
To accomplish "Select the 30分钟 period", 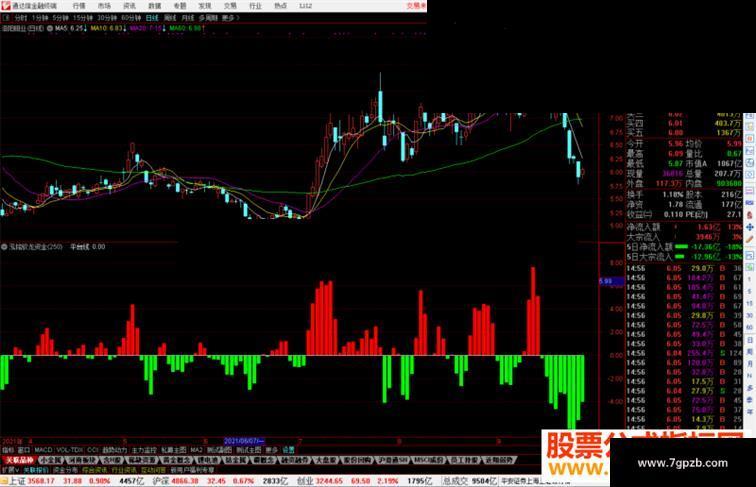I will 108,18.
